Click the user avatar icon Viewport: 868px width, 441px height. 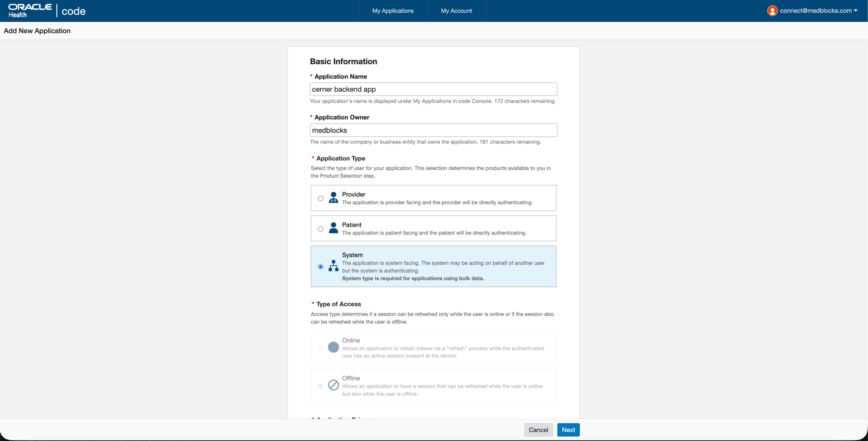(x=772, y=11)
